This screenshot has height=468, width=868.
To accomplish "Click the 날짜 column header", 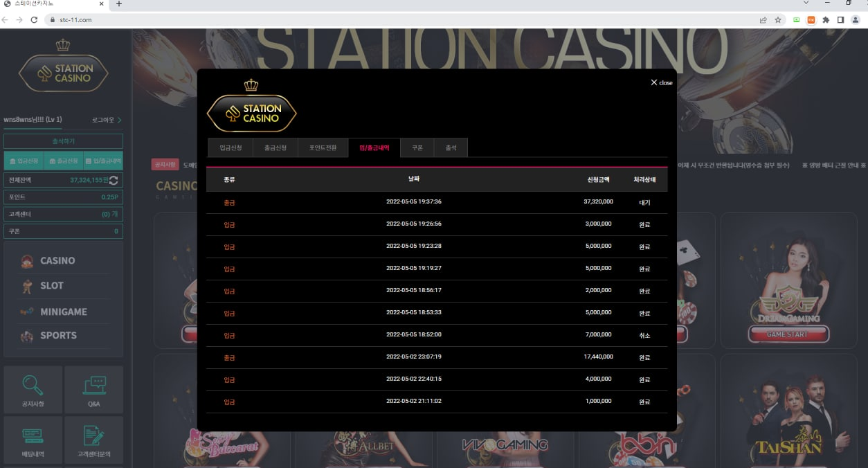I will tap(413, 179).
